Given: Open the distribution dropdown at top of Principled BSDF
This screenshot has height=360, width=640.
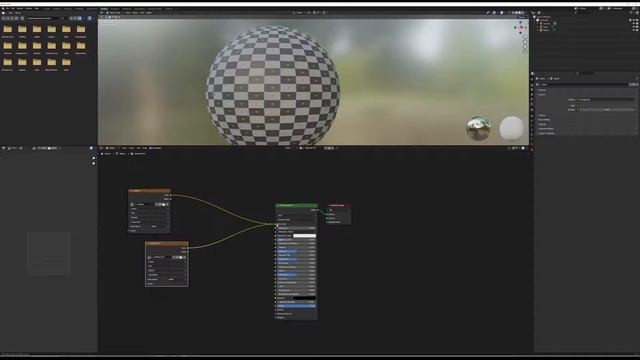Looking at the screenshot, I should click(296, 215).
